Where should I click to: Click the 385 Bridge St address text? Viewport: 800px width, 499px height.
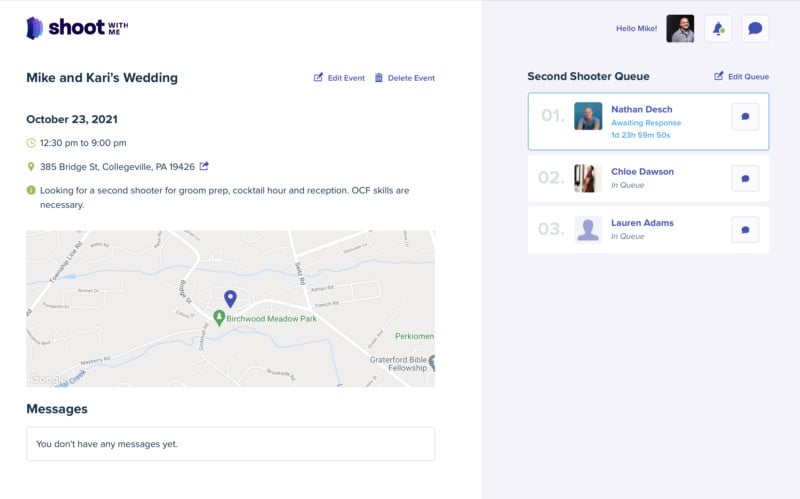point(117,167)
